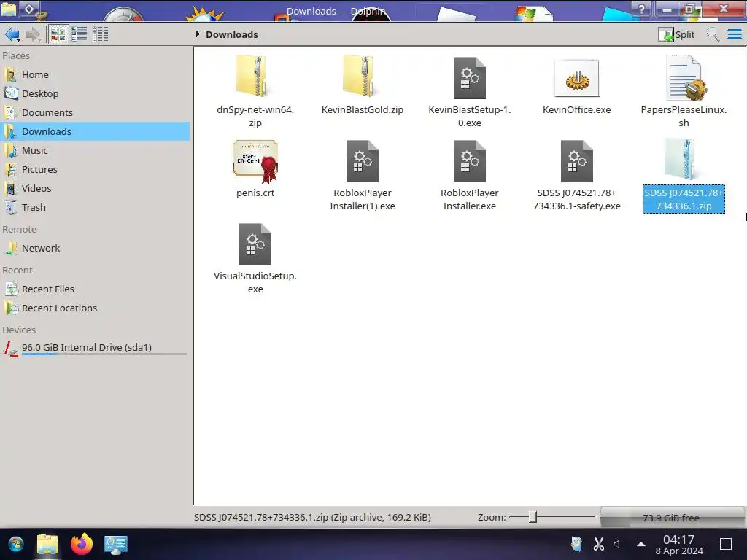747x560 pixels.
Task: Open Pictures in Places panel
Action: point(96,169)
